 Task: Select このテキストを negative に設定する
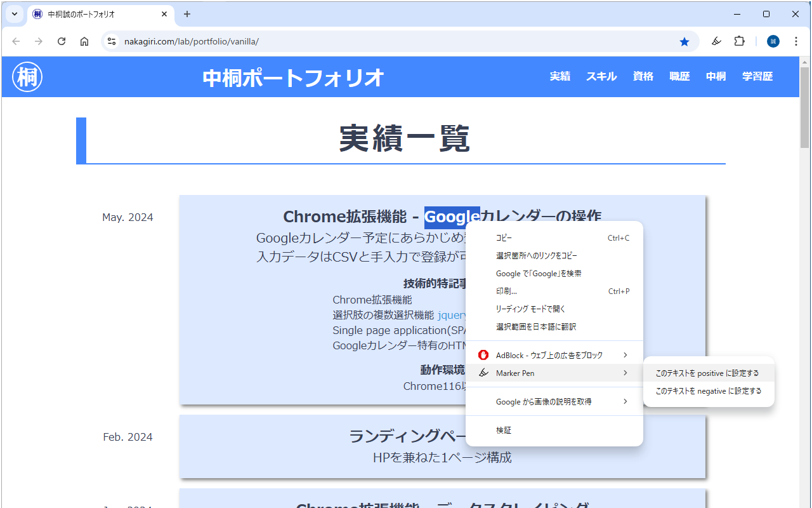coord(709,391)
